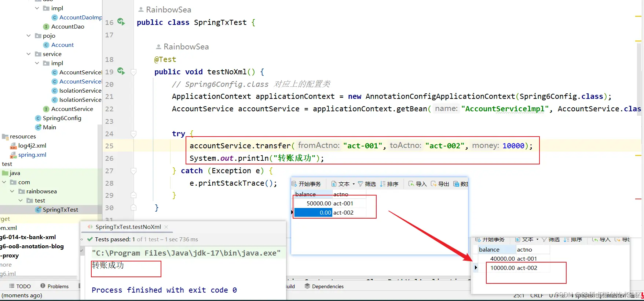Open AccountDao interface in project tree
This screenshot has width=644, height=301.
pos(68,26)
